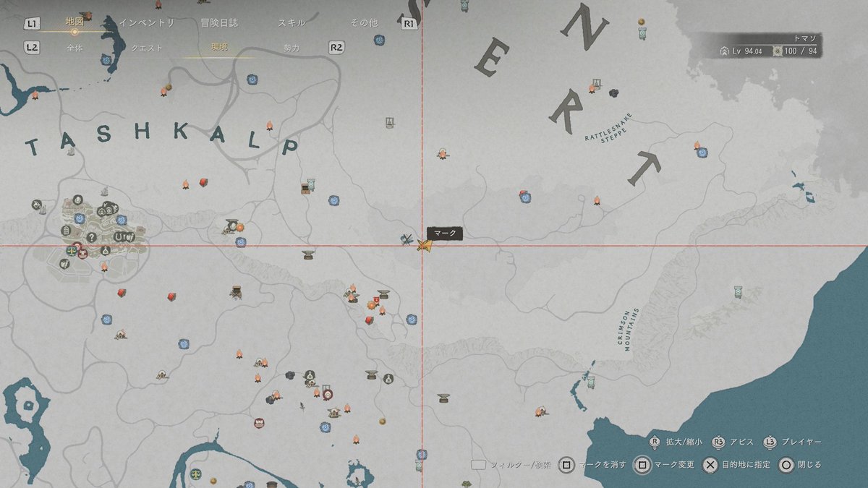
Task: Select the creature icon between the anvil and the river statue
Action: tap(540, 411)
